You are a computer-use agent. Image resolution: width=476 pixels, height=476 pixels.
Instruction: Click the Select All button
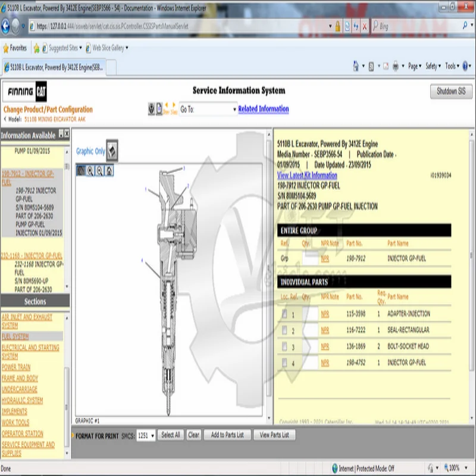pyautogui.click(x=171, y=435)
